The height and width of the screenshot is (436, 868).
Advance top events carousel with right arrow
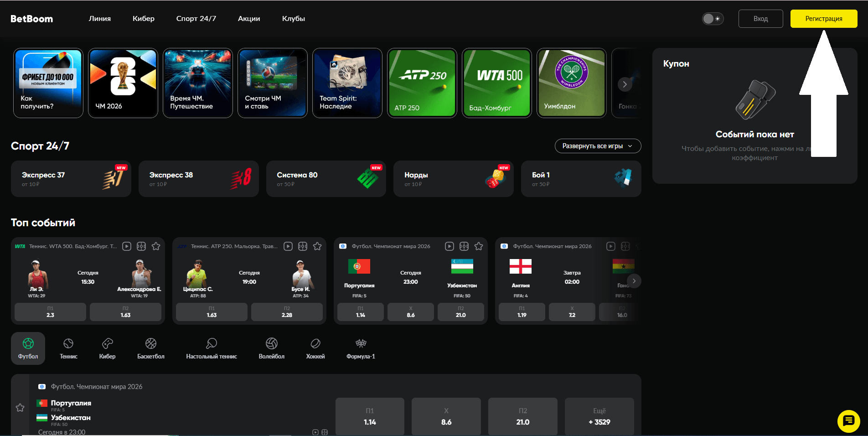tap(634, 281)
